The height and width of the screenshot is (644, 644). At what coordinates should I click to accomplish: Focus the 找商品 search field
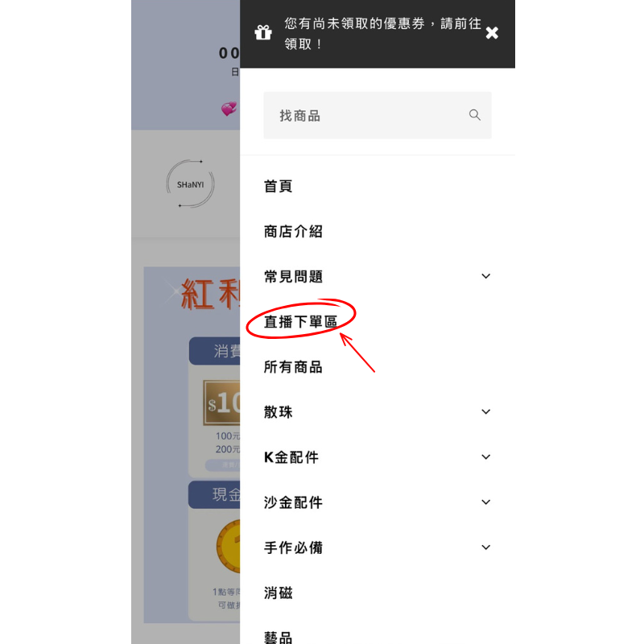coord(377,115)
